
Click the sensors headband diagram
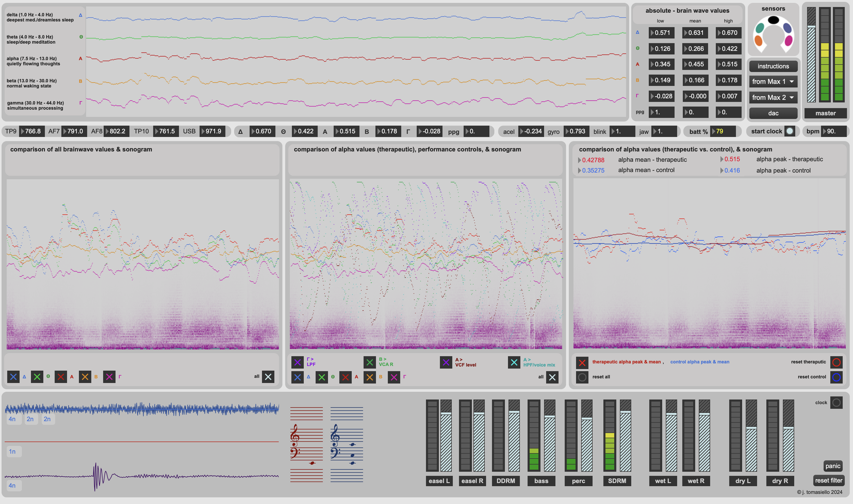[773, 34]
